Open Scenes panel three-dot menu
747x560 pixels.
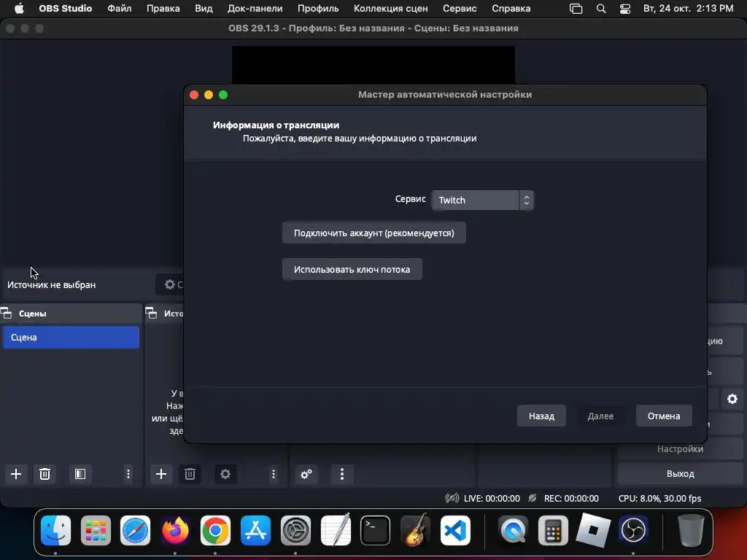128,474
